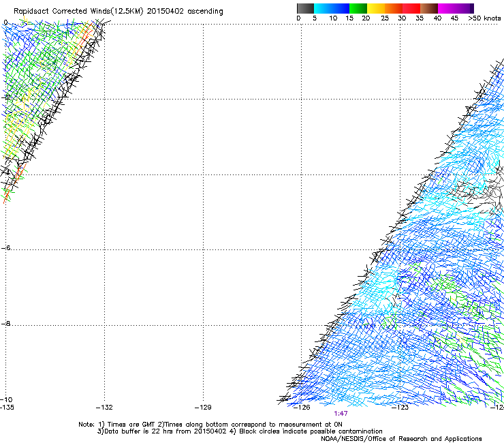Click the 'Note: 1) Times are GMT' line

coord(210,425)
